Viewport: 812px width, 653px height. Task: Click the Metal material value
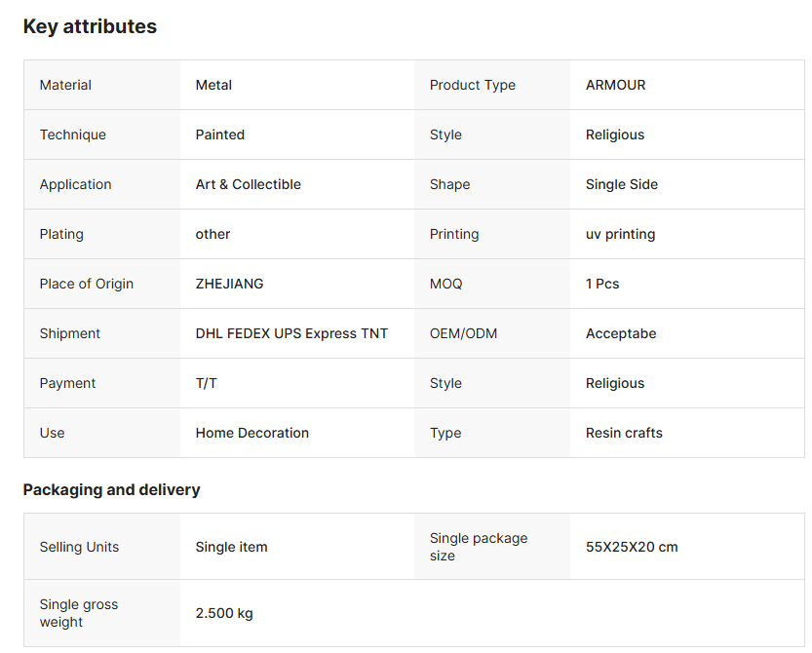pos(213,85)
